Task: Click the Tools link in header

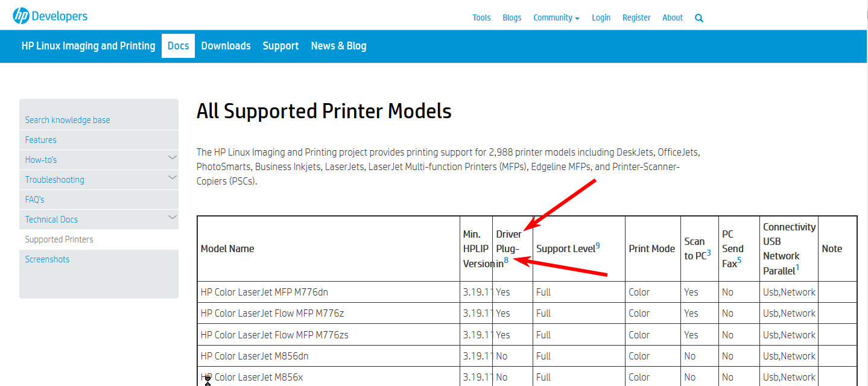Action: coord(481,17)
